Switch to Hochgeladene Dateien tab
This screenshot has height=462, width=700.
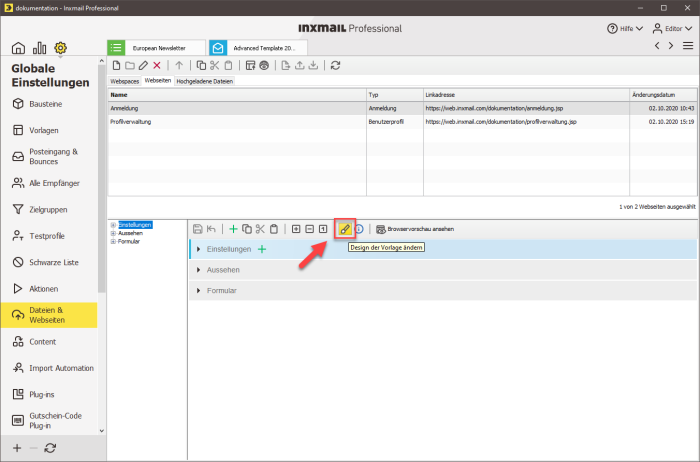(x=204, y=81)
